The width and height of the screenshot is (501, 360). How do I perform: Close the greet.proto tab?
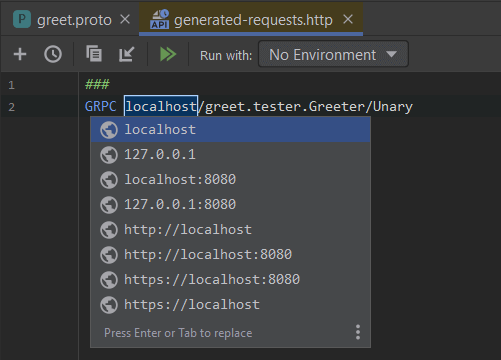point(125,19)
